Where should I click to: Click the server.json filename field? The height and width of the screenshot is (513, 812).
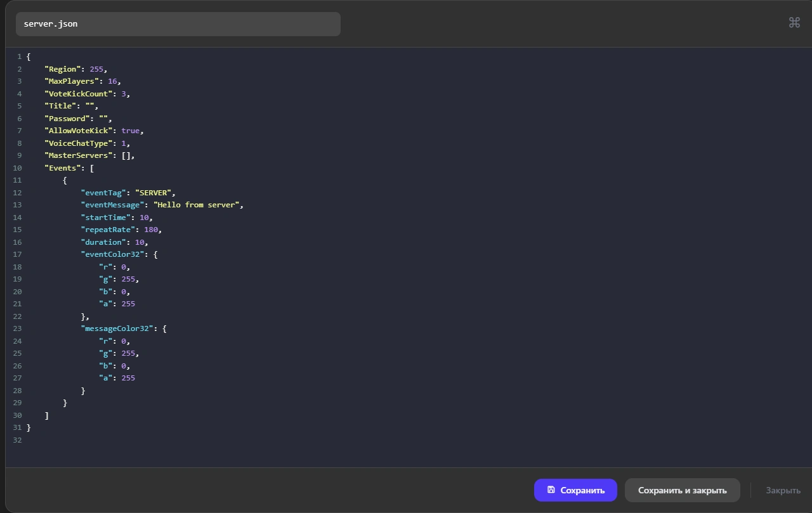point(178,24)
